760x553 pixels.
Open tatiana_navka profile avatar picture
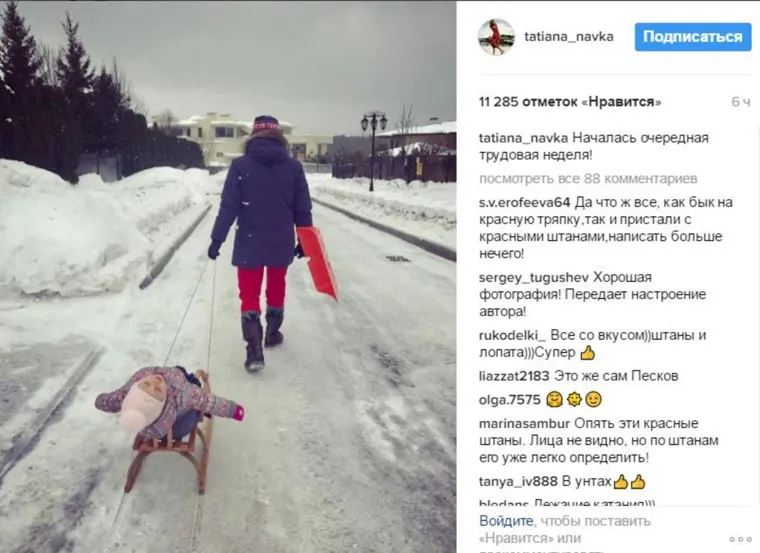point(496,37)
